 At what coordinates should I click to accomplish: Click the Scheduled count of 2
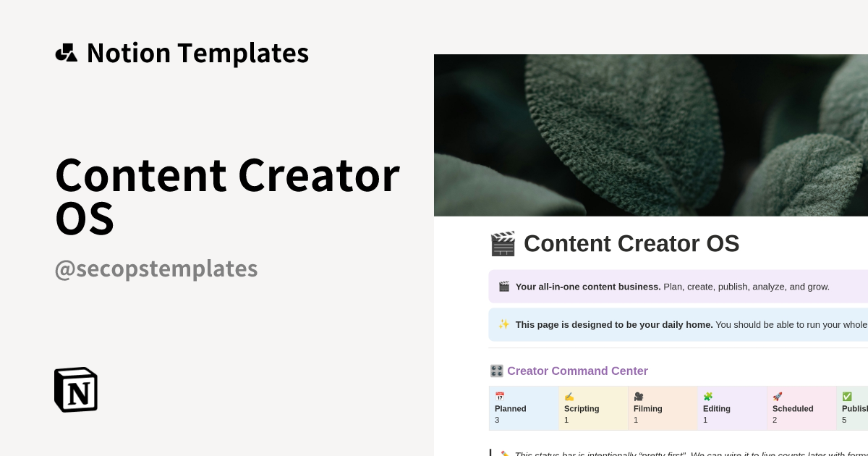point(775,420)
